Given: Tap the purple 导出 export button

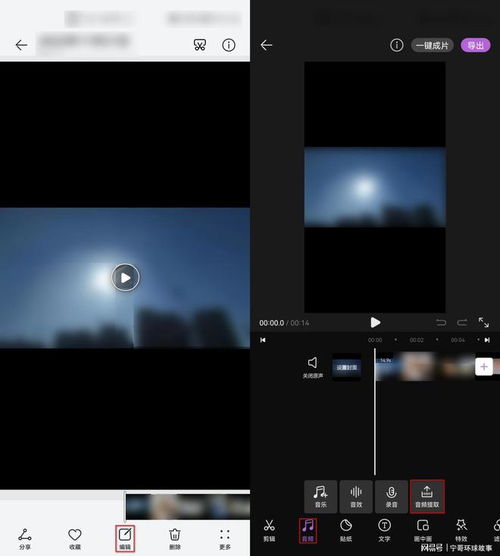Looking at the screenshot, I should (x=476, y=45).
